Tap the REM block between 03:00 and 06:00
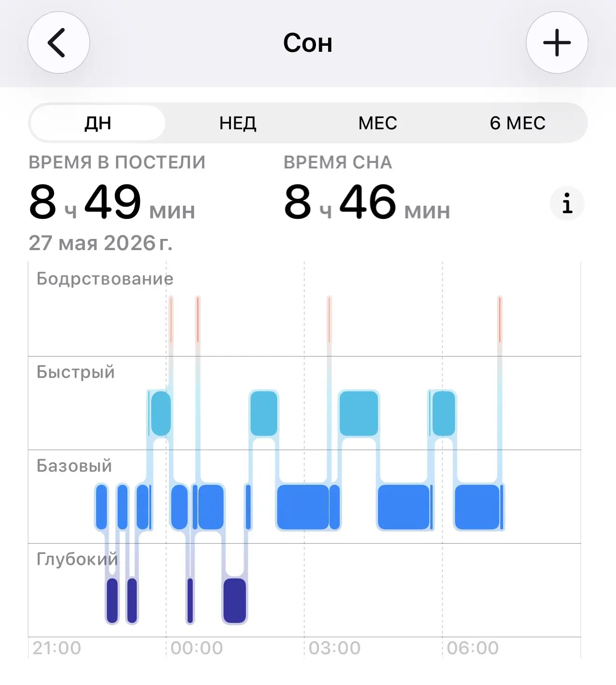Viewport: 616px width, 685px height. pos(358,413)
